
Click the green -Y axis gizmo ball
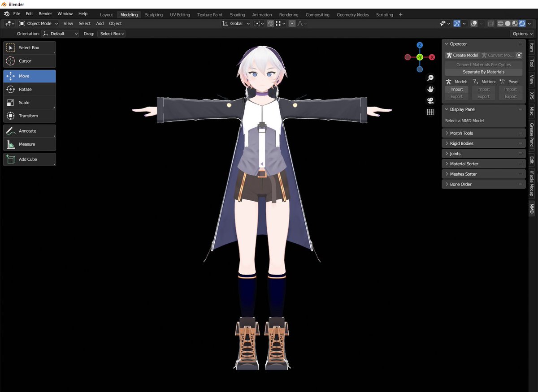click(x=420, y=57)
